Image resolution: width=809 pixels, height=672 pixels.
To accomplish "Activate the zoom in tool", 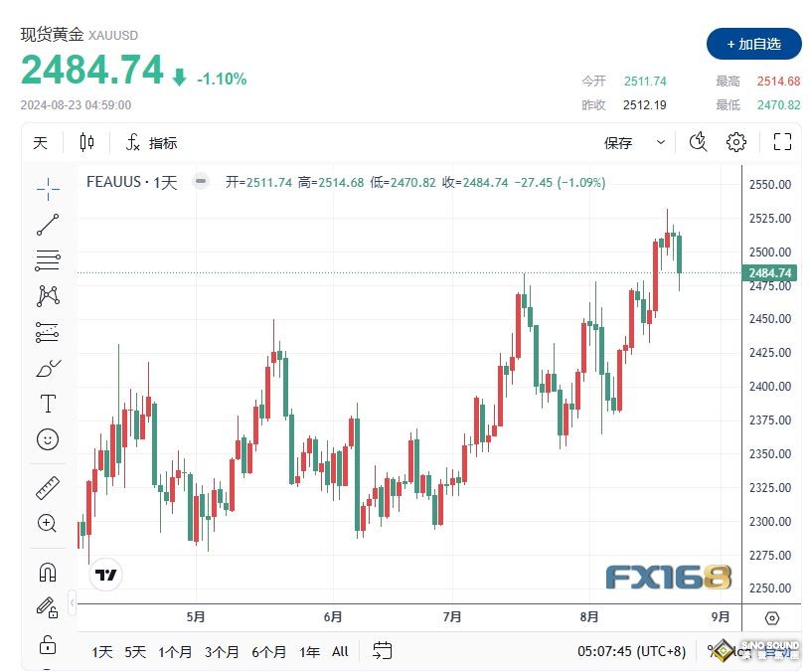I will click(x=47, y=523).
